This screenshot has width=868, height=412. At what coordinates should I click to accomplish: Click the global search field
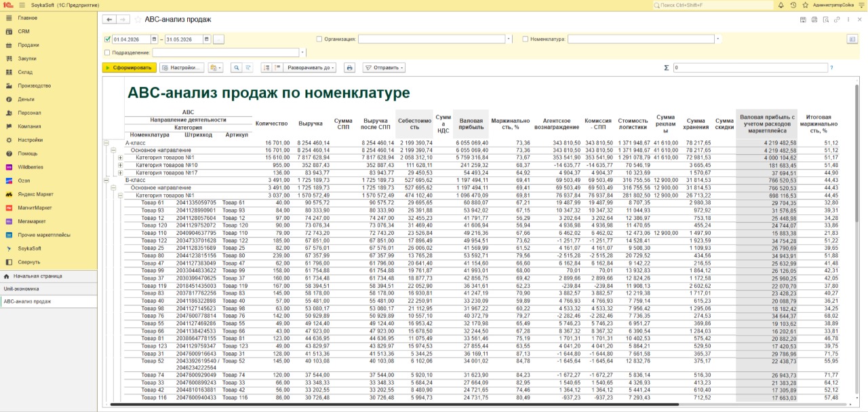click(713, 5)
